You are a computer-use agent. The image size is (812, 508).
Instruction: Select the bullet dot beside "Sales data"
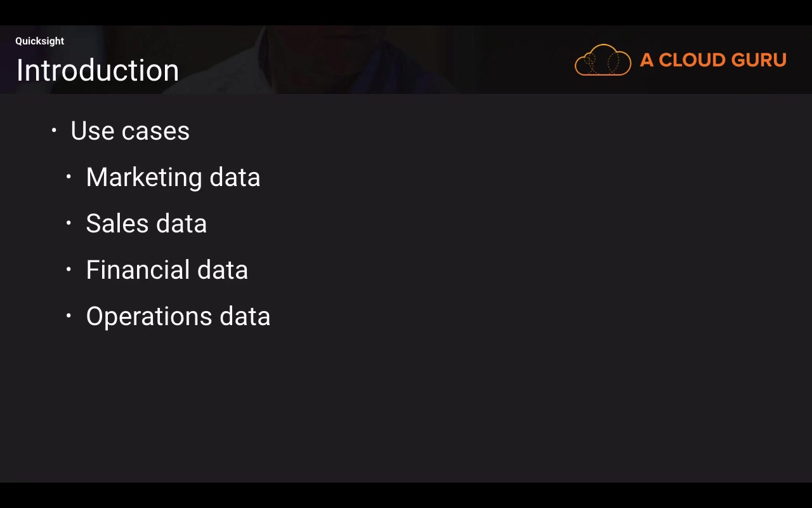click(x=69, y=223)
